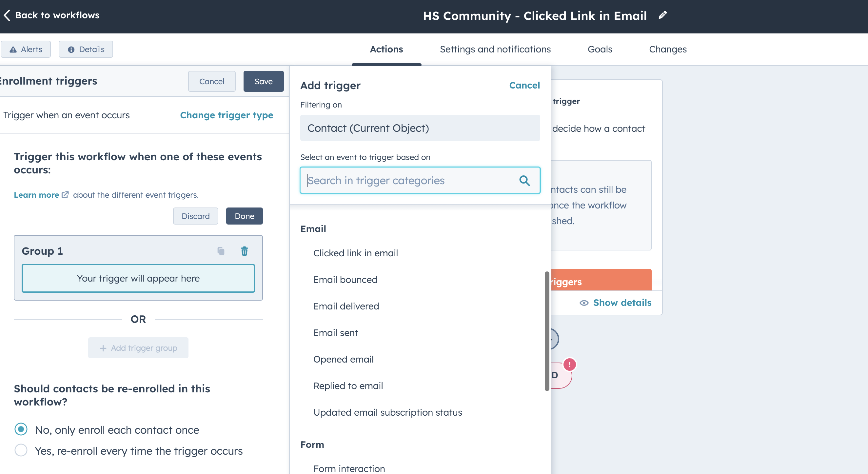Select 'Yes, re-enroll every time the trigger occurs'
The height and width of the screenshot is (474, 868).
pyautogui.click(x=21, y=450)
